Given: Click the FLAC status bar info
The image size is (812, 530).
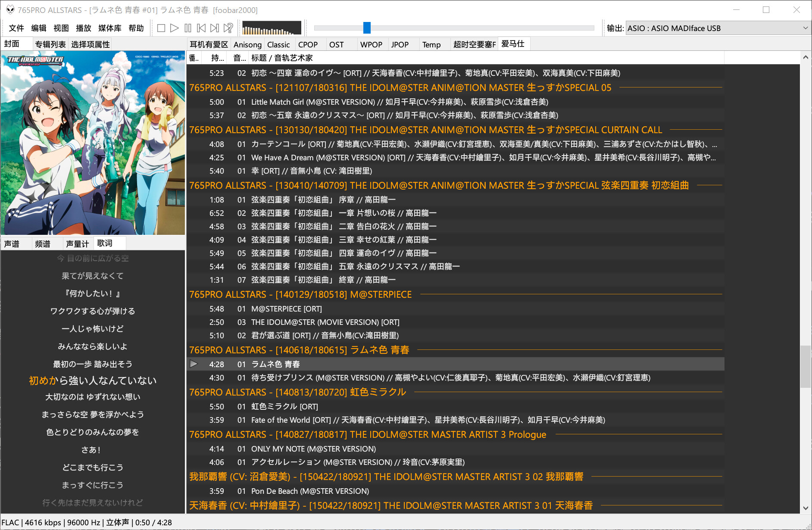Looking at the screenshot, I should point(87,522).
